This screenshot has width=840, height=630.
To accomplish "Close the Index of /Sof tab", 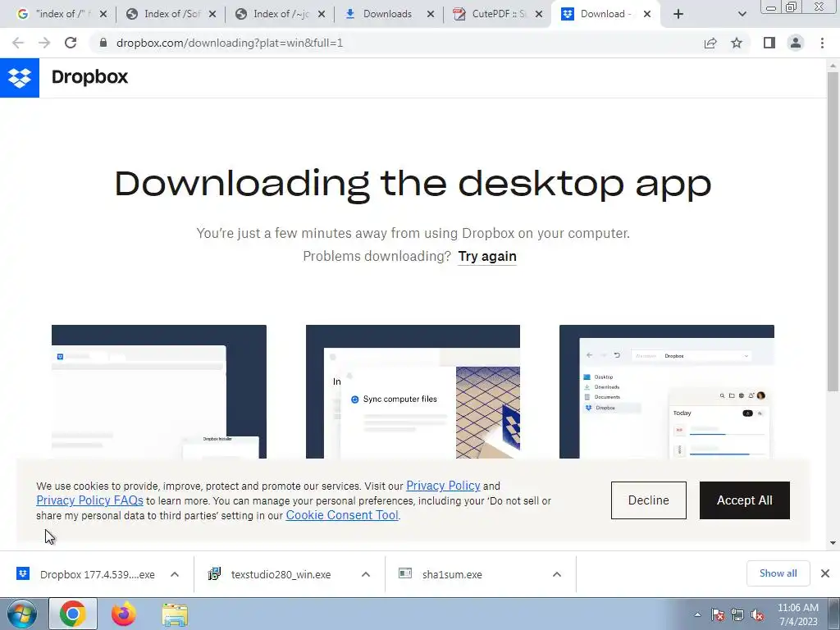I will point(212,14).
